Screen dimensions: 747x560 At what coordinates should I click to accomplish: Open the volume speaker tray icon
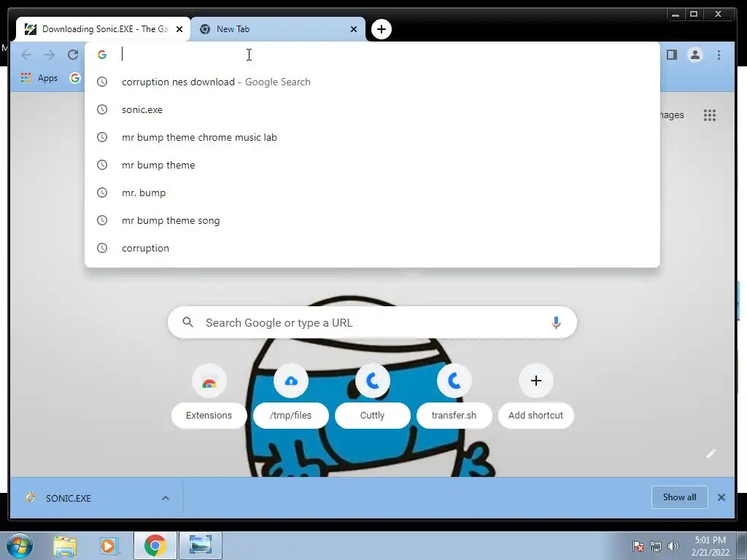pyautogui.click(x=673, y=546)
